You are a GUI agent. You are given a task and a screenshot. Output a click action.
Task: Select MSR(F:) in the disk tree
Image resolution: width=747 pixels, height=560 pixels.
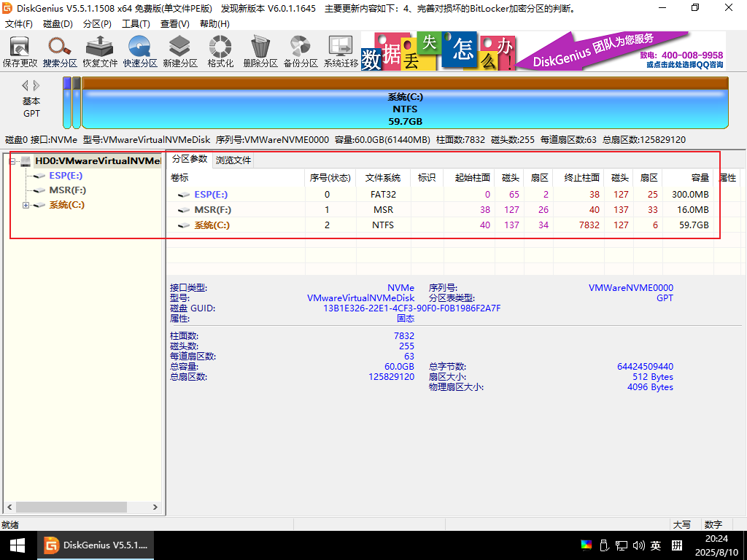pos(68,190)
